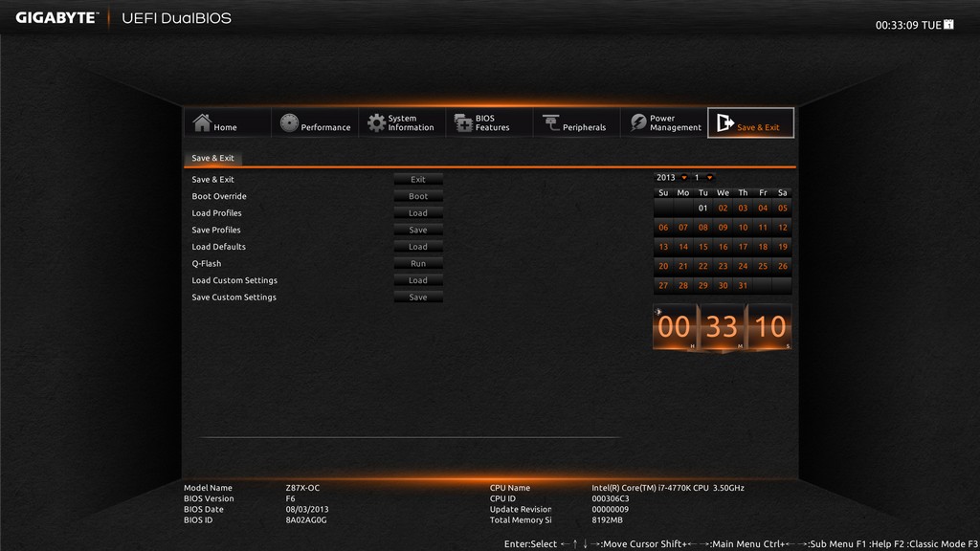Click the BIOS ID value 8A02AG0G
The image size is (980, 551).
[x=306, y=519]
